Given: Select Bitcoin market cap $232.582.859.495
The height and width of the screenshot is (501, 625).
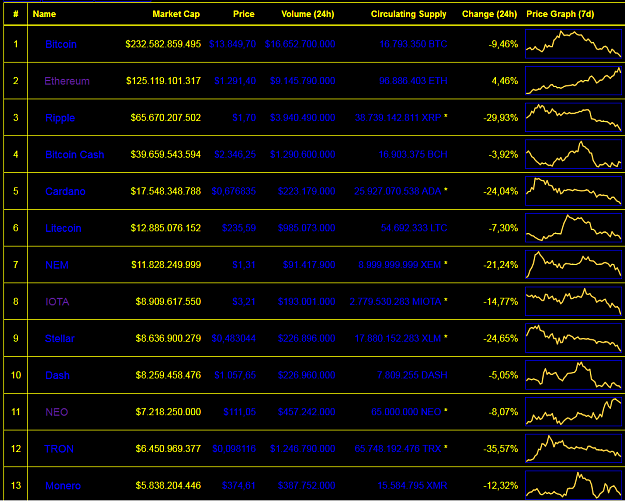Looking at the screenshot, I should pos(163,44).
